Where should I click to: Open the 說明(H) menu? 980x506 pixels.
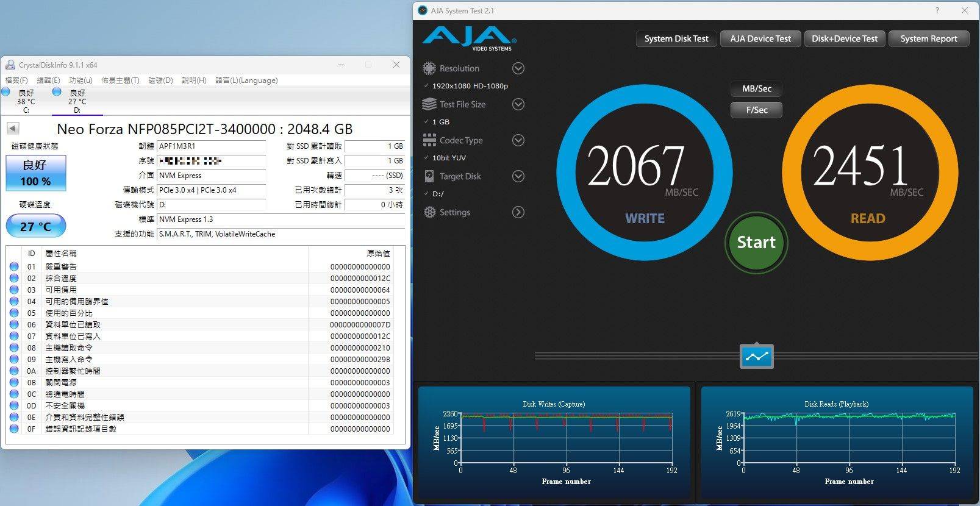194,80
